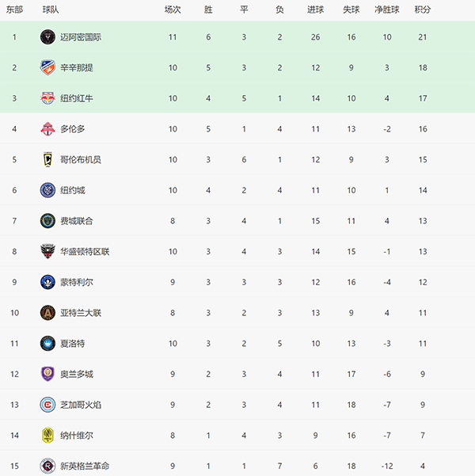The width and height of the screenshot is (475, 476).
Task: Click the 芝加哥火焰 team logo
Action: coord(47,405)
